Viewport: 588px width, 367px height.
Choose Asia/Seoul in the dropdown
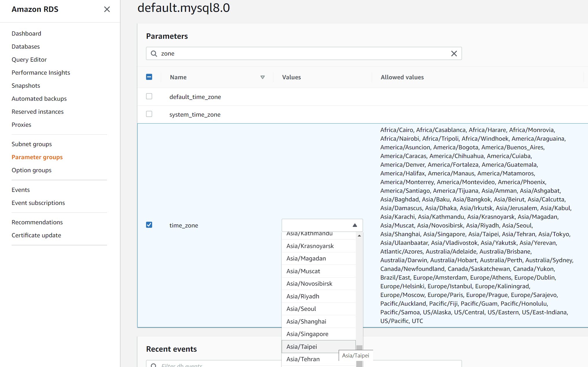pyautogui.click(x=301, y=309)
